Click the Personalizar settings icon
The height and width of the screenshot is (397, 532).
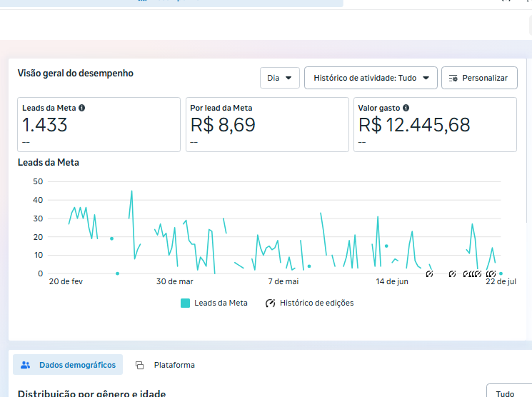pos(453,78)
